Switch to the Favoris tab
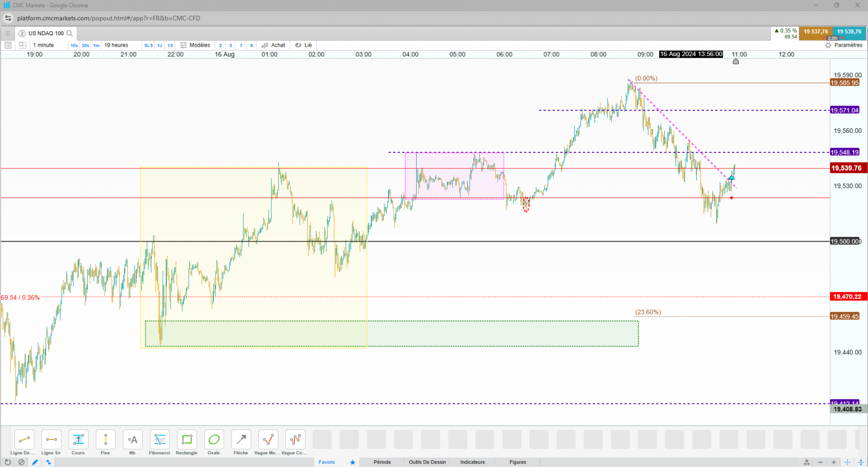Viewport: 868px width, 467px height. click(x=326, y=462)
